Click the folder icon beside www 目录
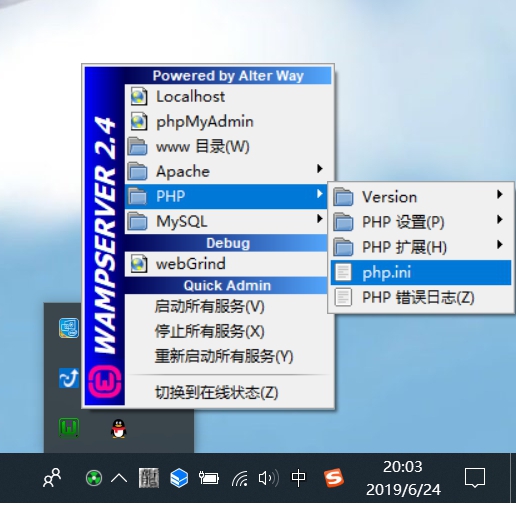This screenshot has height=505, width=516. click(137, 147)
